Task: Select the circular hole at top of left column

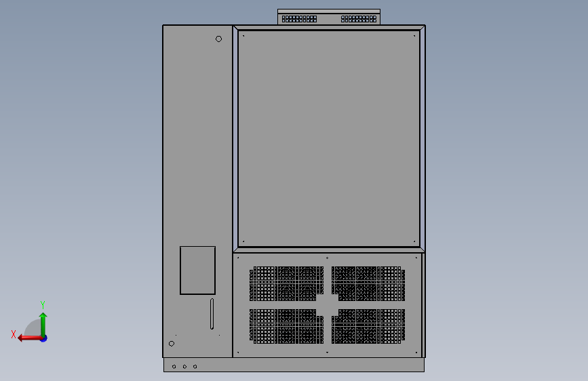Action: pos(218,39)
